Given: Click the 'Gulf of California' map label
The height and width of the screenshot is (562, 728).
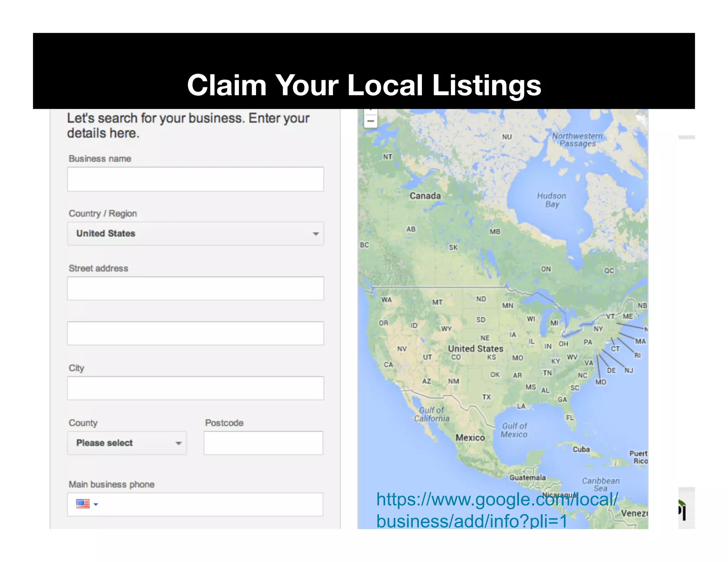Looking at the screenshot, I should point(432,414).
